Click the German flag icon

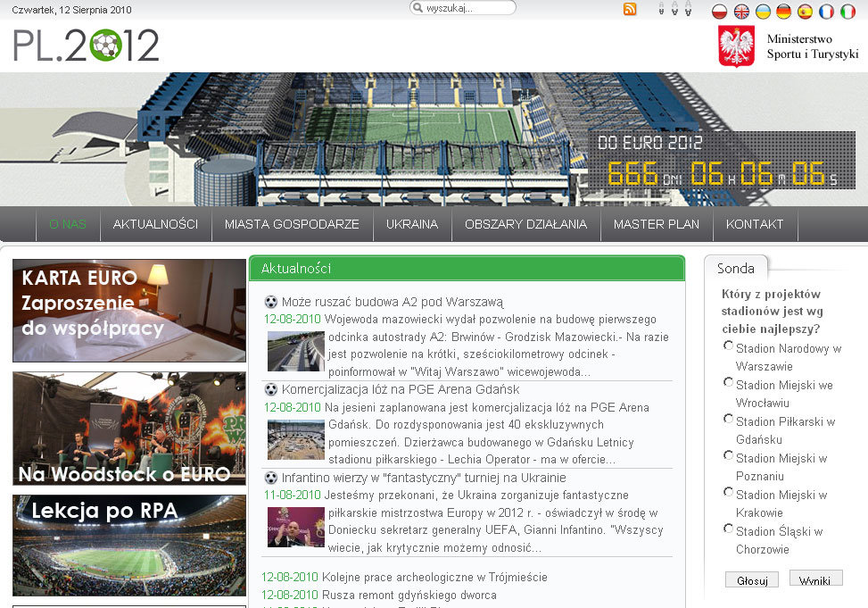point(784,12)
